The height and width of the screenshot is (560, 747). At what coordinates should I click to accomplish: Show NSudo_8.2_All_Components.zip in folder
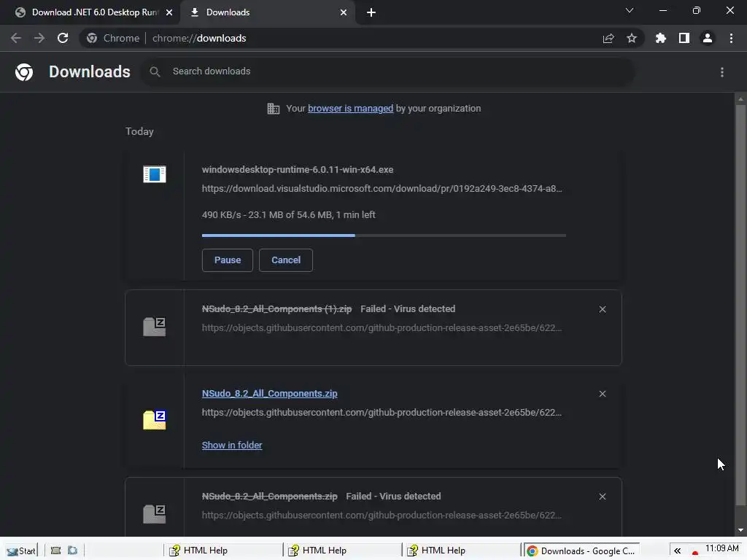pyautogui.click(x=232, y=446)
